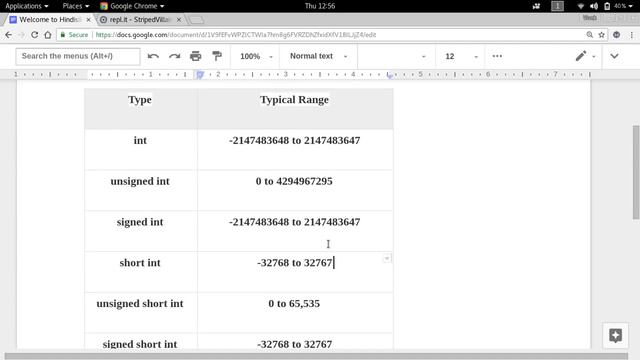Switch to the repl.it StripedVilla tab

pos(139,20)
